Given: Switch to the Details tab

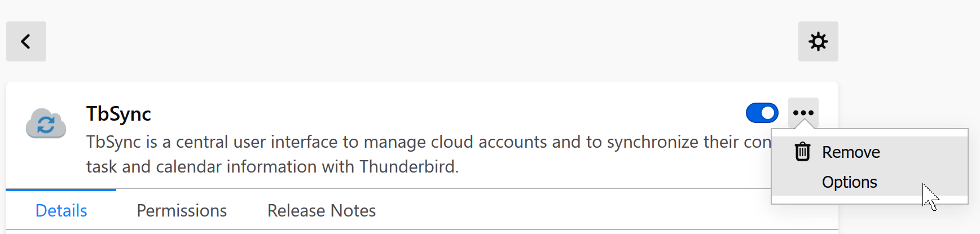Looking at the screenshot, I should tap(61, 210).
